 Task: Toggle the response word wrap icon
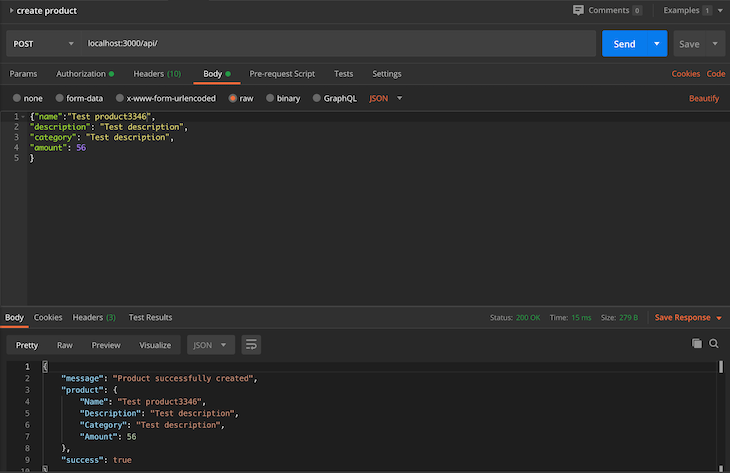click(251, 345)
